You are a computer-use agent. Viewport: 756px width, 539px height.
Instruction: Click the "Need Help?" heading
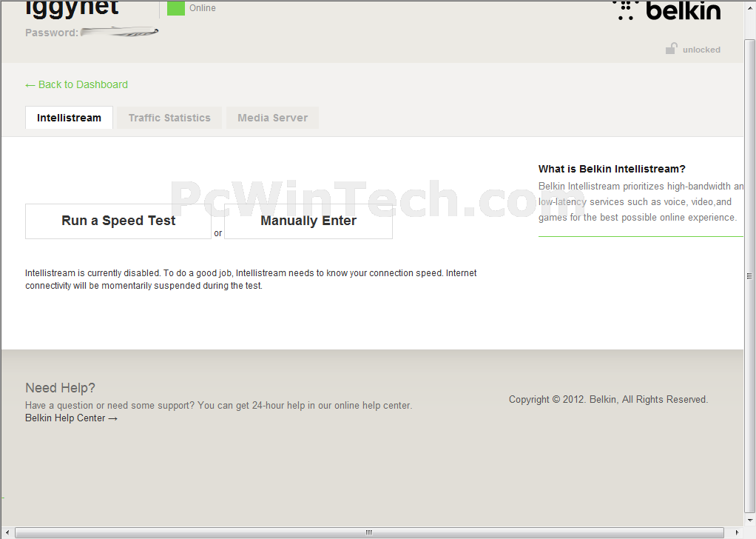coord(60,388)
